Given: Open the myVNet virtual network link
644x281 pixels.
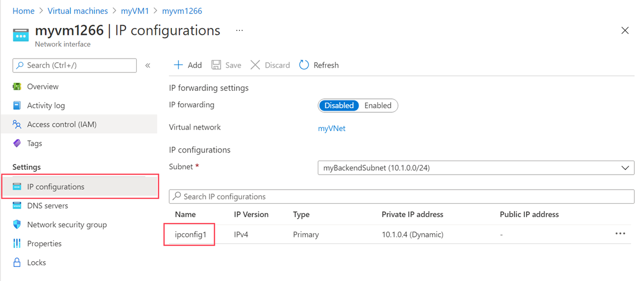Looking at the screenshot, I should (x=332, y=128).
